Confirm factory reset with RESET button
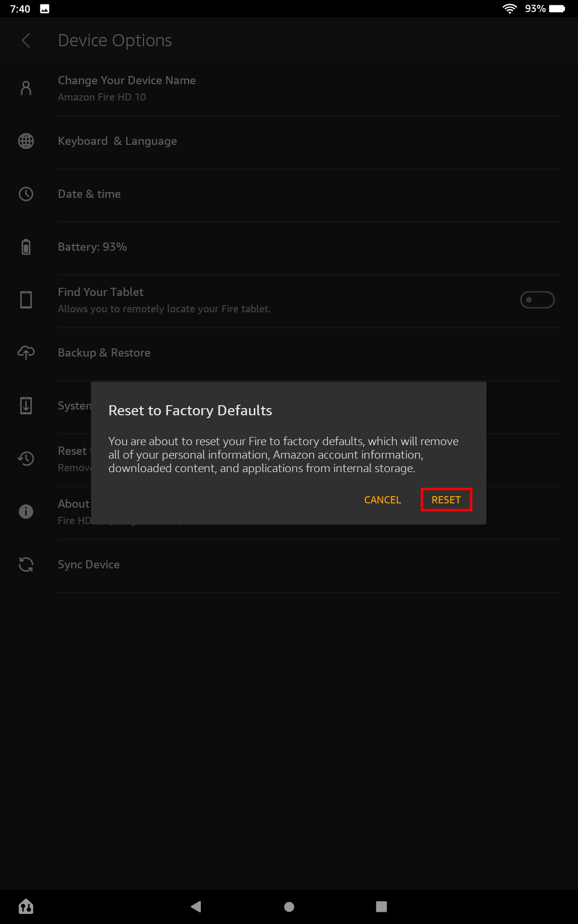 pos(446,500)
